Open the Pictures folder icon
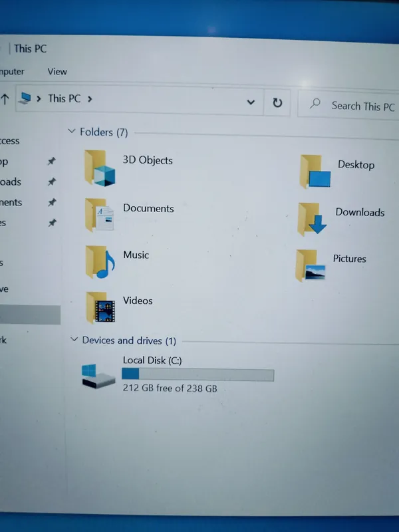This screenshot has height=532, width=399. point(311,265)
